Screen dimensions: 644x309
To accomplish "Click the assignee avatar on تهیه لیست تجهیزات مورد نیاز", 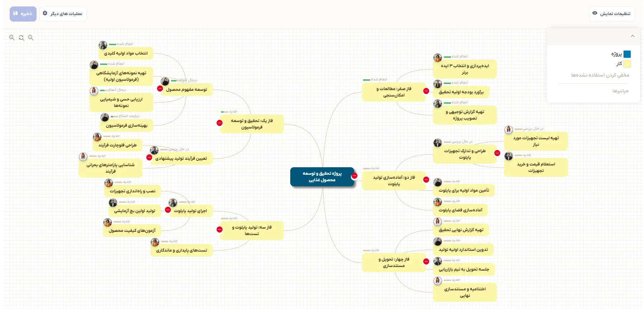I will click(x=509, y=130).
